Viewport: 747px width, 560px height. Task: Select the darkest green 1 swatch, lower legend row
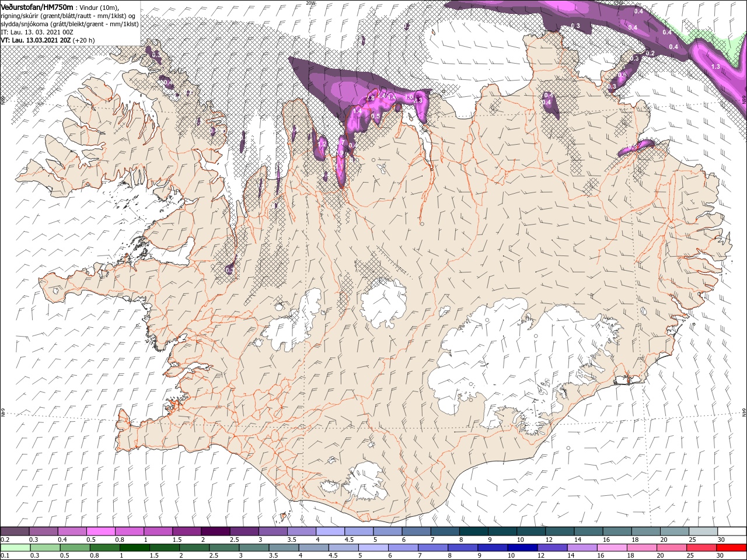tap(134, 548)
